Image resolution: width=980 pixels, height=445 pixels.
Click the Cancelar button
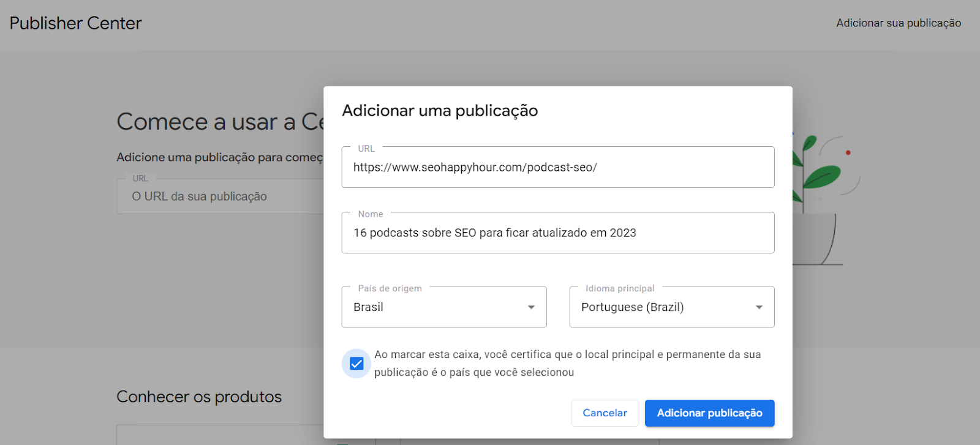(x=605, y=413)
